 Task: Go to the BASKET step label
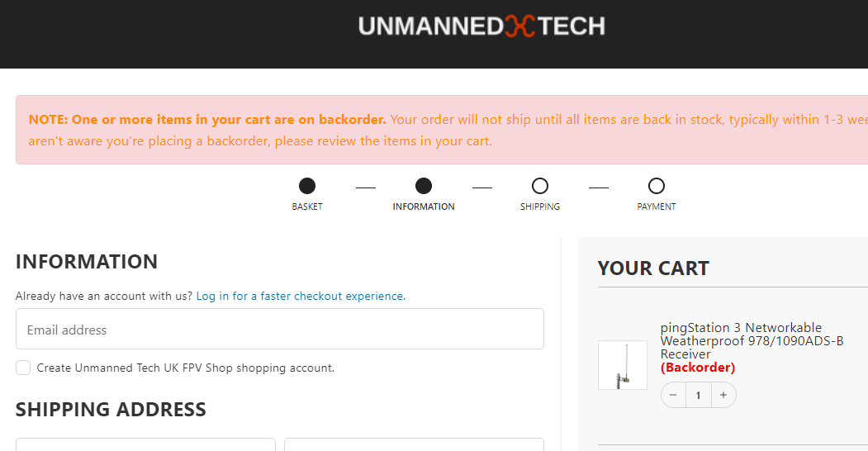point(307,207)
